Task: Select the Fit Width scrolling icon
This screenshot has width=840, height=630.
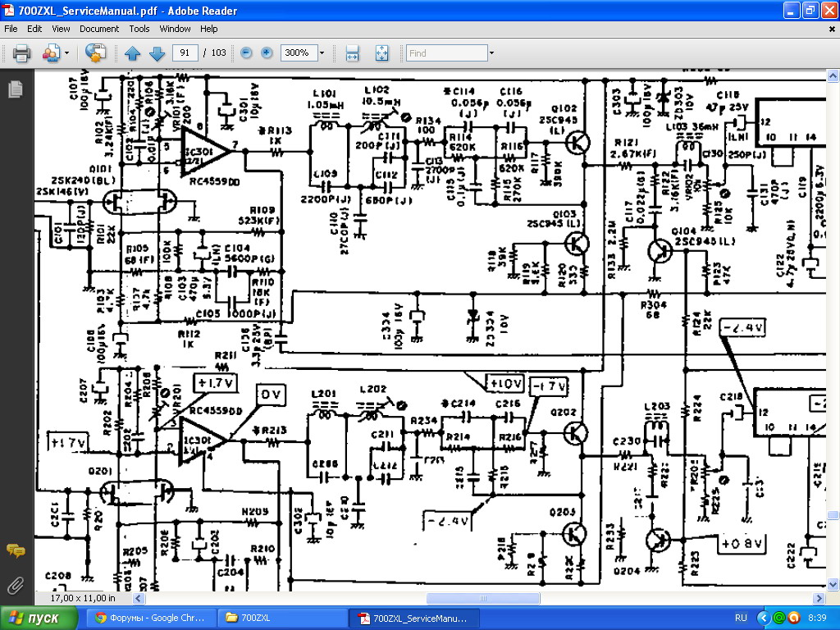Action: coord(353,53)
